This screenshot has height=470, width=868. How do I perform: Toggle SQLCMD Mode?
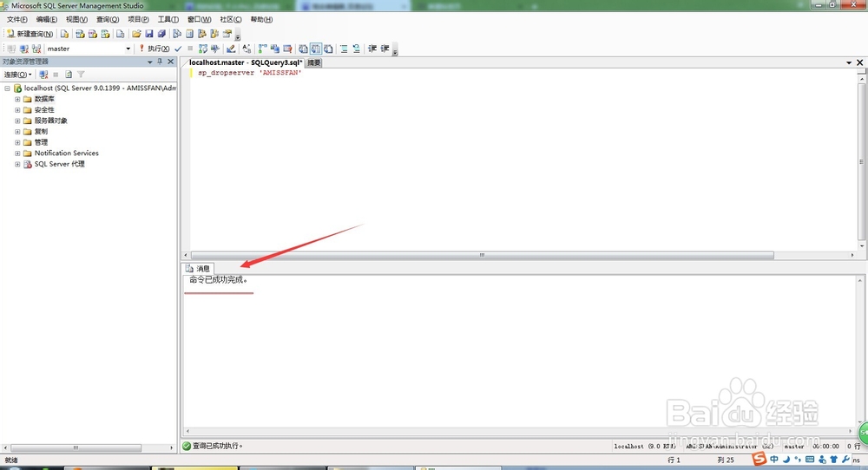click(287, 49)
